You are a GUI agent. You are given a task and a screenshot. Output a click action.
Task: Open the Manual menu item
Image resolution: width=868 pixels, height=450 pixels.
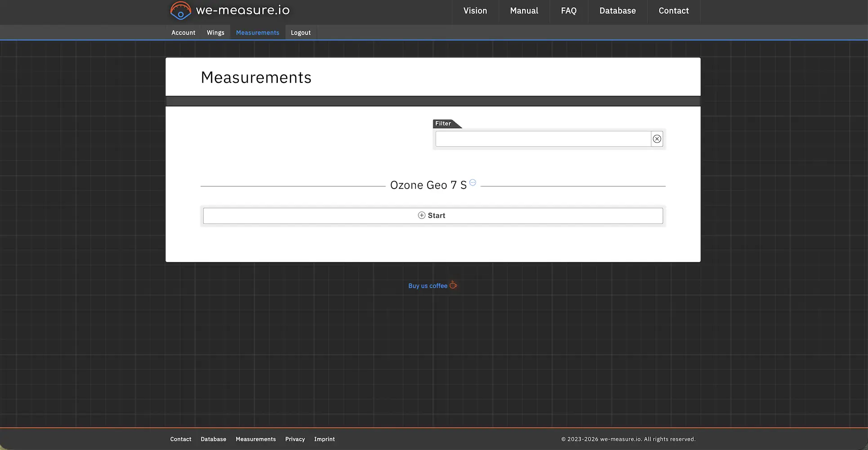524,11
